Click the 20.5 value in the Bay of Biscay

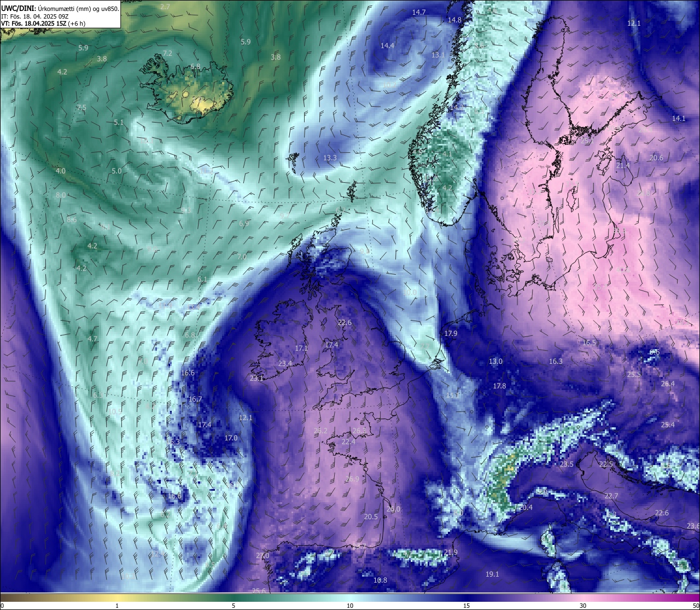(371, 516)
